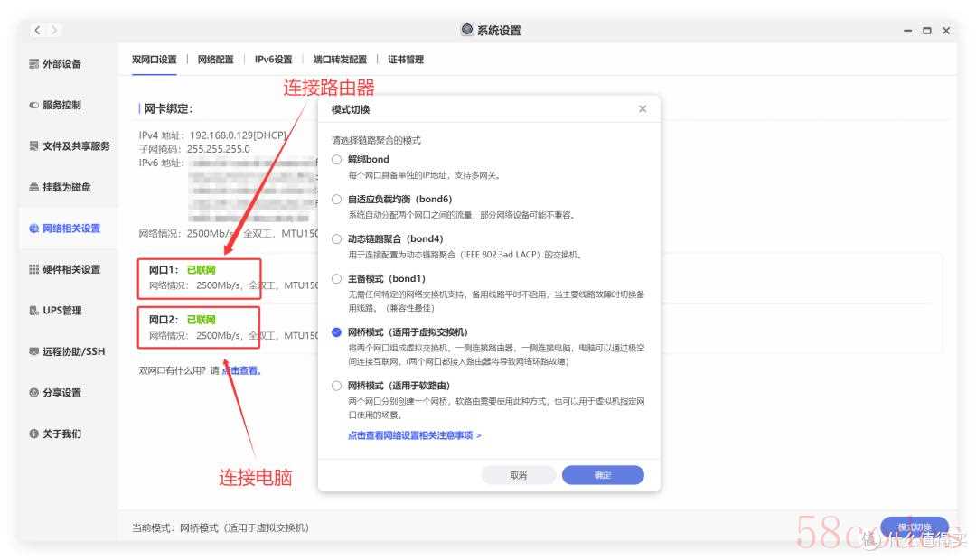Open the IPv6设置 tab

[273, 60]
